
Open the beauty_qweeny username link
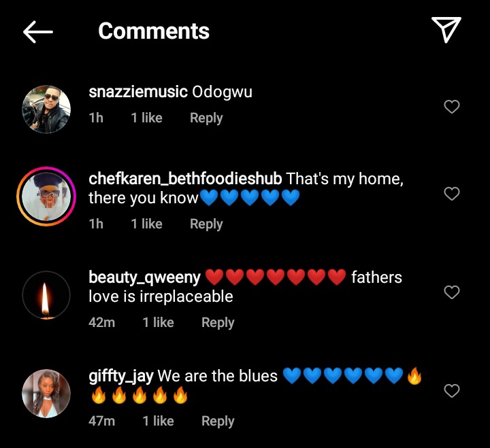[144, 277]
